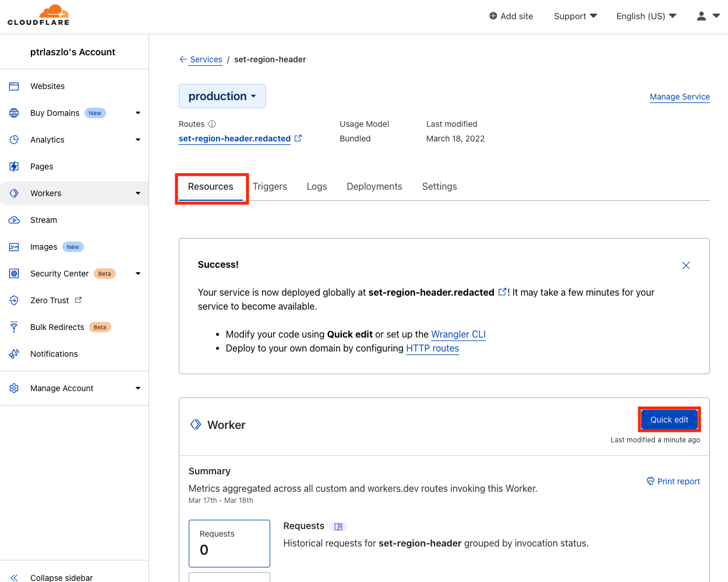
Task: Open the production environment dropdown
Action: 222,96
